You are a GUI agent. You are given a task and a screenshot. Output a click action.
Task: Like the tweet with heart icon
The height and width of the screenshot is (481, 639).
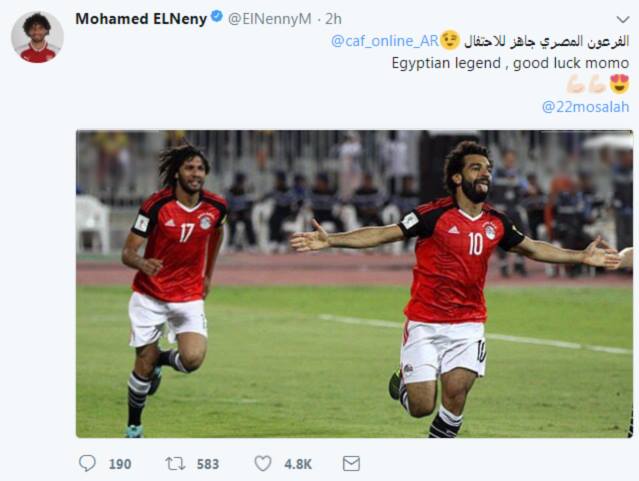pos(263,463)
